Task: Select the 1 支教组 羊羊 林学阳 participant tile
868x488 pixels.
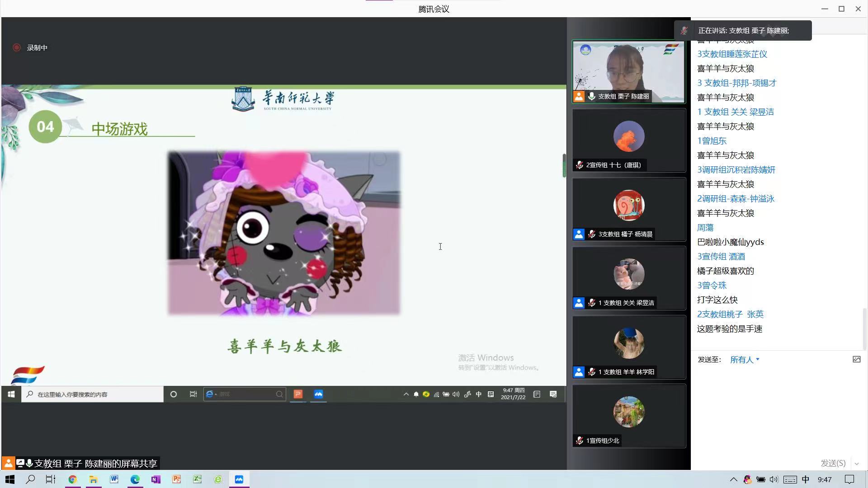Action: pos(629,347)
